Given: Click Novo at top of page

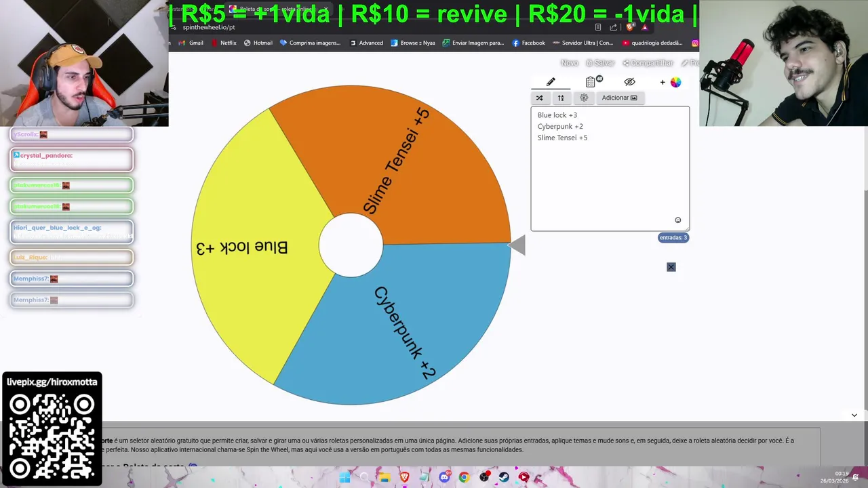Looking at the screenshot, I should 570,63.
